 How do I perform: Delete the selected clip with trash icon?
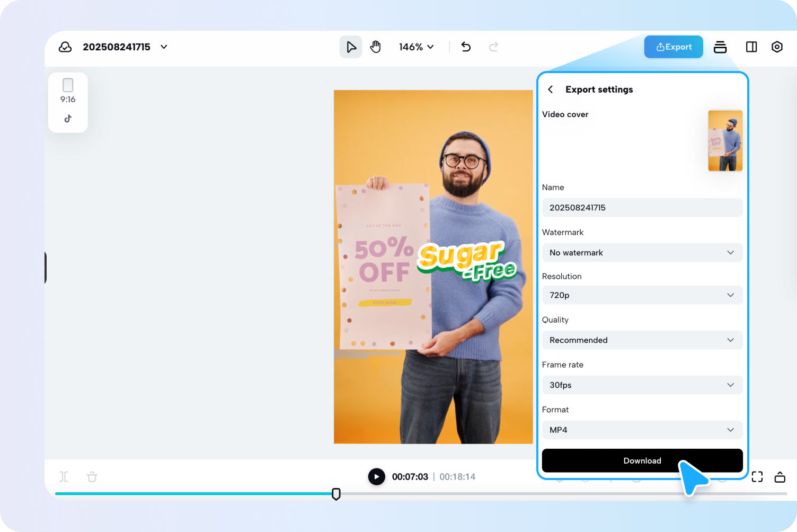[92, 476]
